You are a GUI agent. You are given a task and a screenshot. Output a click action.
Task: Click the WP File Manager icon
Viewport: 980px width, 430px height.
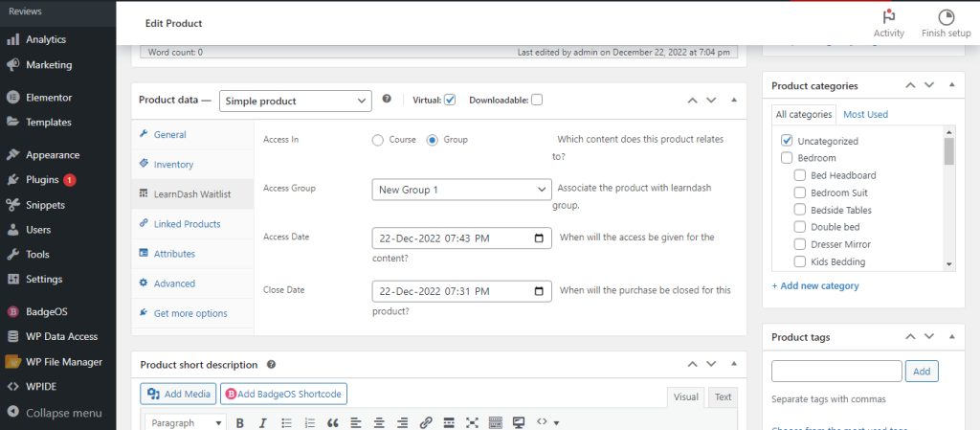pyautogui.click(x=12, y=361)
